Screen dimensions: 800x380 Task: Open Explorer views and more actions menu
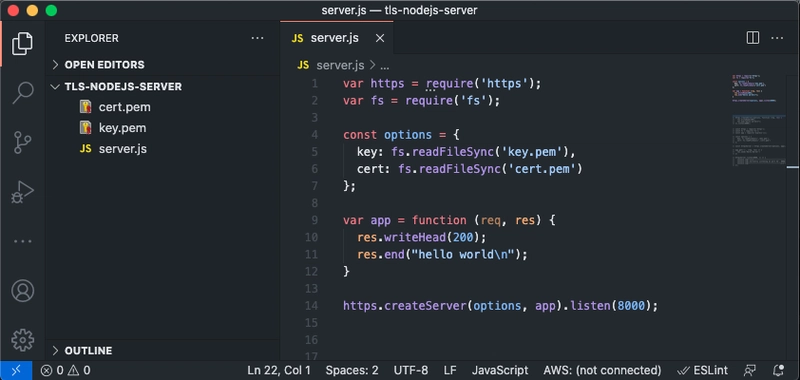[258, 38]
